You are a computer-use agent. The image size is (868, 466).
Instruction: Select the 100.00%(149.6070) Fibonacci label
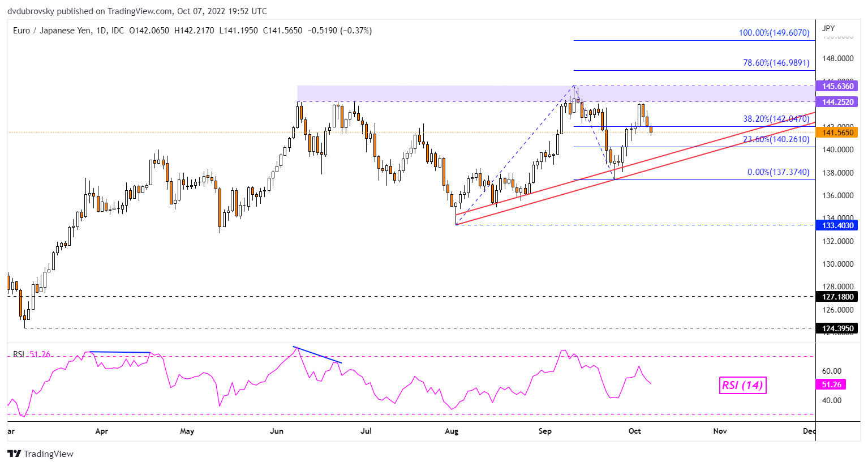click(774, 33)
